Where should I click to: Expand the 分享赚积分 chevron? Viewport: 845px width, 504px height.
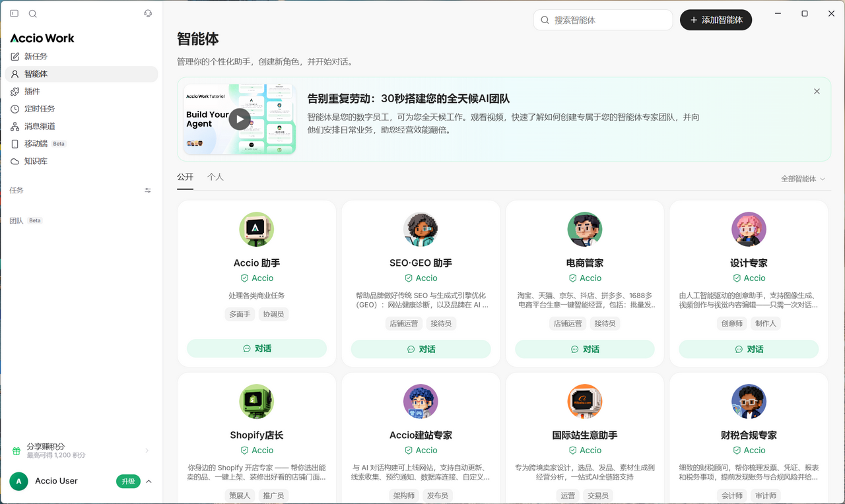[147, 451]
